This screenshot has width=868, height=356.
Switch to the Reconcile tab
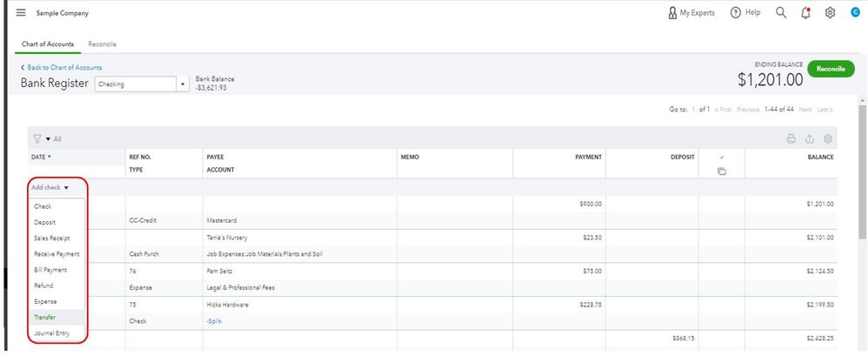(102, 44)
